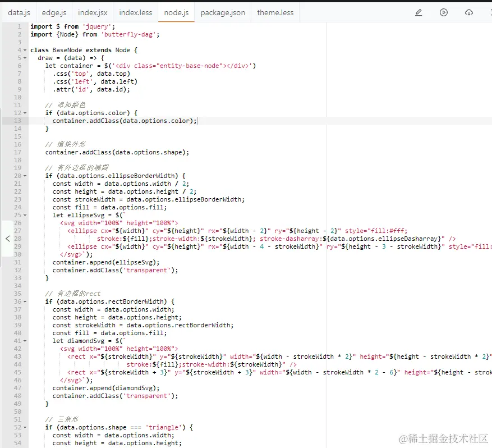
Task: Click the .css('left', data.left) line
Action: (95, 81)
